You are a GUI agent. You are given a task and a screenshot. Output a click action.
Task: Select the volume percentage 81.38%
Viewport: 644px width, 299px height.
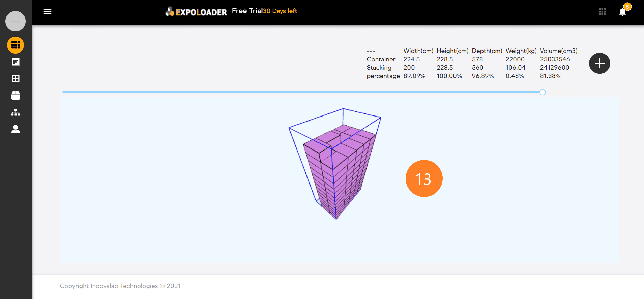(550, 76)
